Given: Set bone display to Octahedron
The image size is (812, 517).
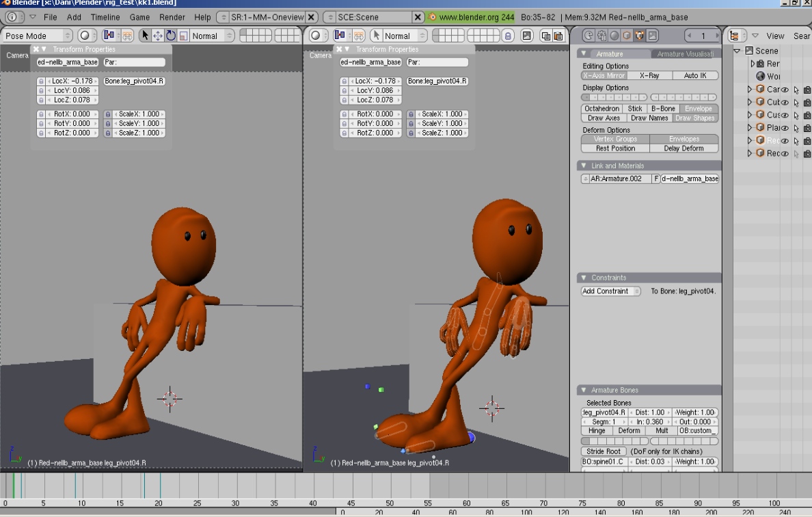Looking at the screenshot, I should click(601, 109).
